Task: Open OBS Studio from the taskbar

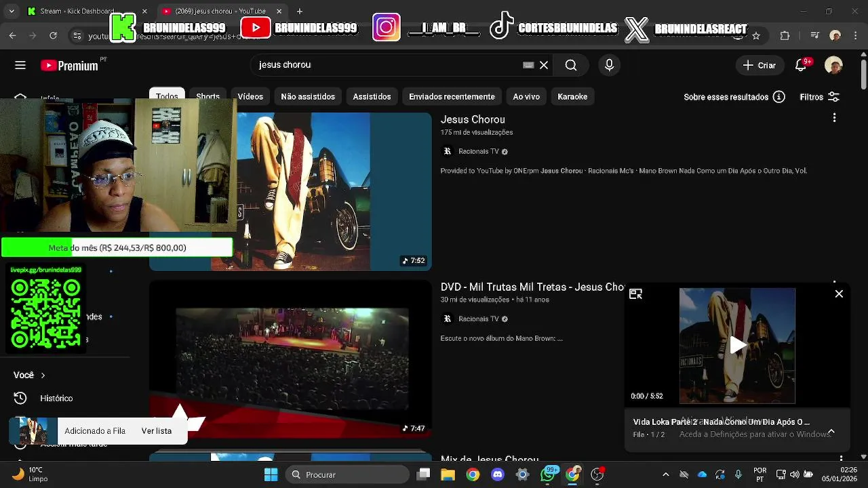Action: point(597,474)
